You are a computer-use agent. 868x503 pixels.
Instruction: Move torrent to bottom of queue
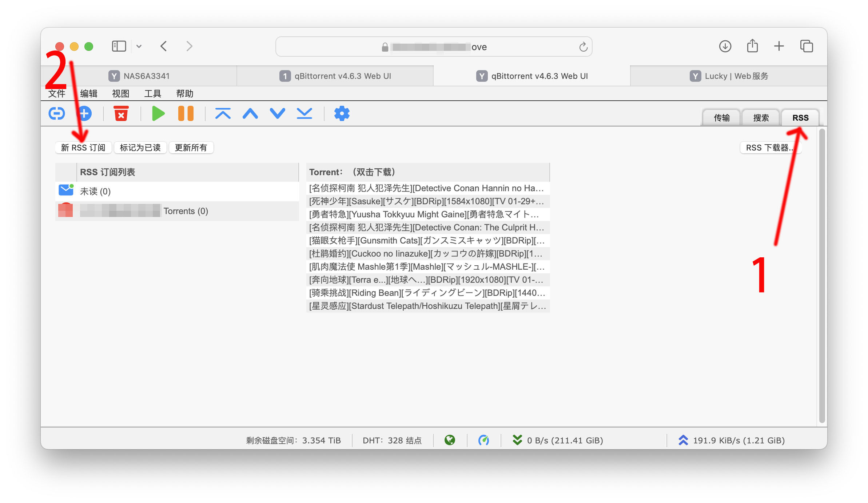304,113
